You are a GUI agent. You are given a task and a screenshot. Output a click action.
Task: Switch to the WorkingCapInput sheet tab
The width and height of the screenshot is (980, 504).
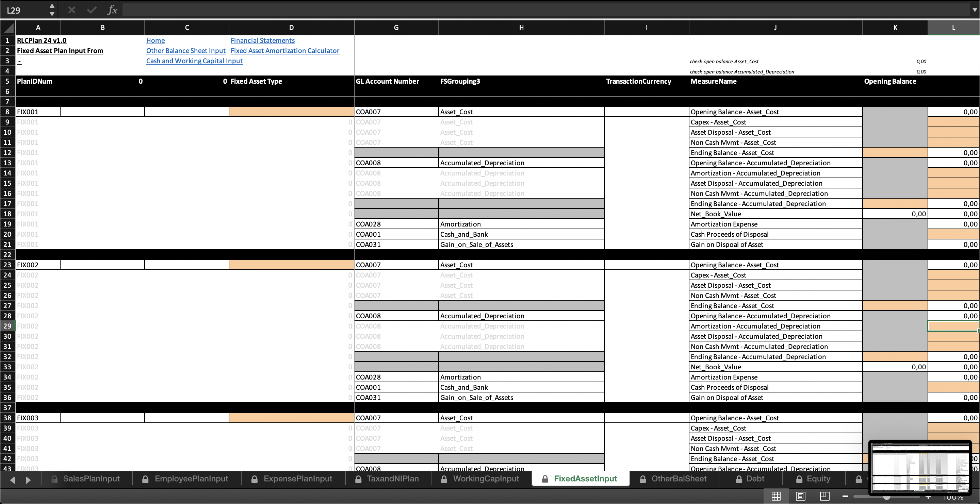[481, 478]
